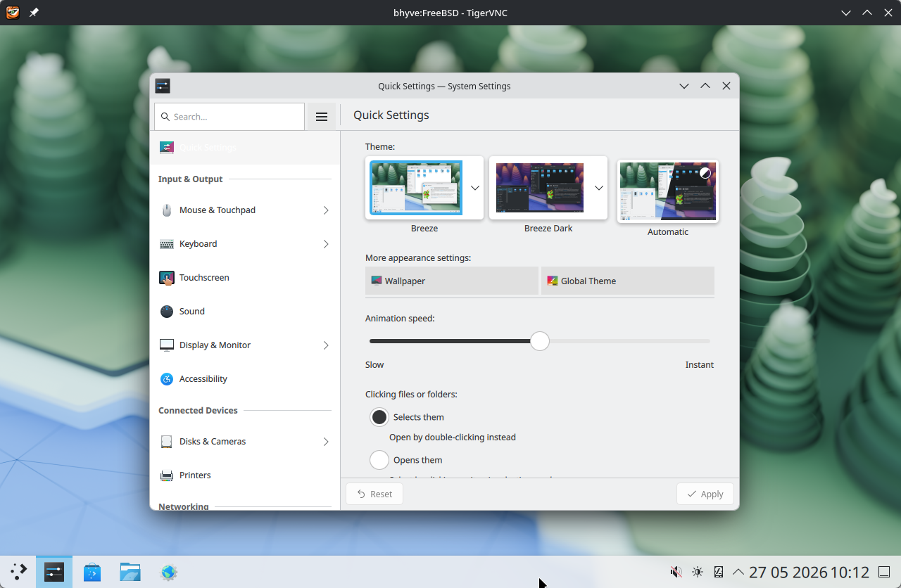
Task: Select the Breeze Dark theme thumbnail
Action: pyautogui.click(x=540, y=188)
